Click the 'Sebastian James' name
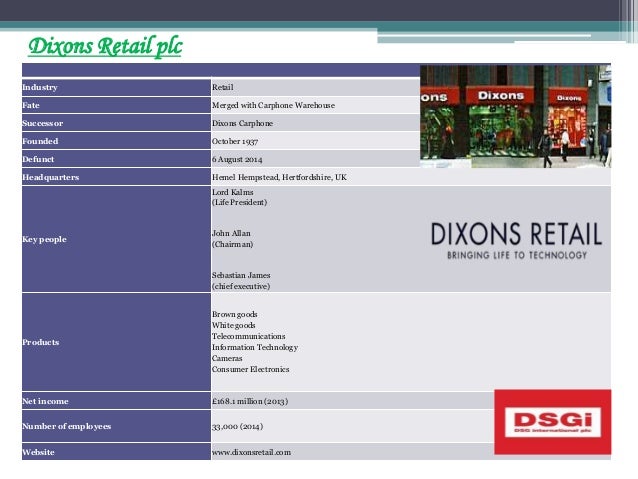Screen dimensions: 638x479 pos(241,275)
